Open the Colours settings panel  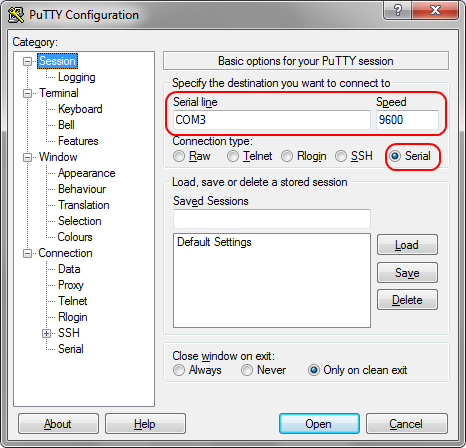point(75,237)
